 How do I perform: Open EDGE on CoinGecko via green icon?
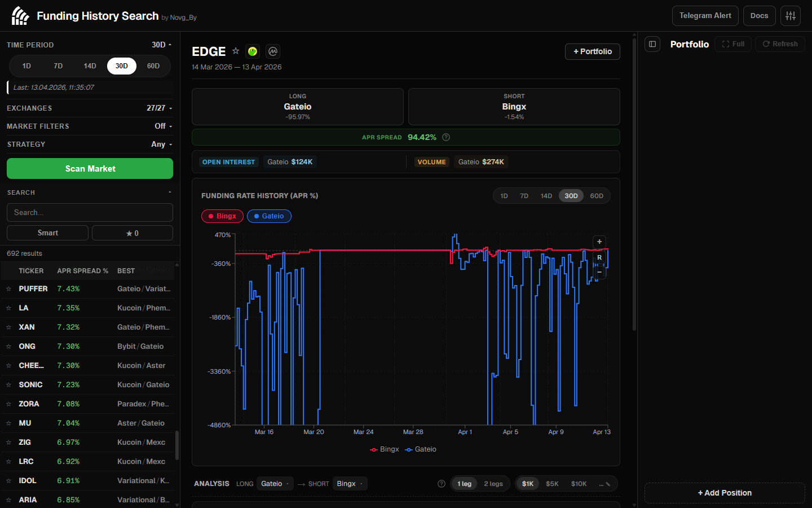click(x=253, y=51)
